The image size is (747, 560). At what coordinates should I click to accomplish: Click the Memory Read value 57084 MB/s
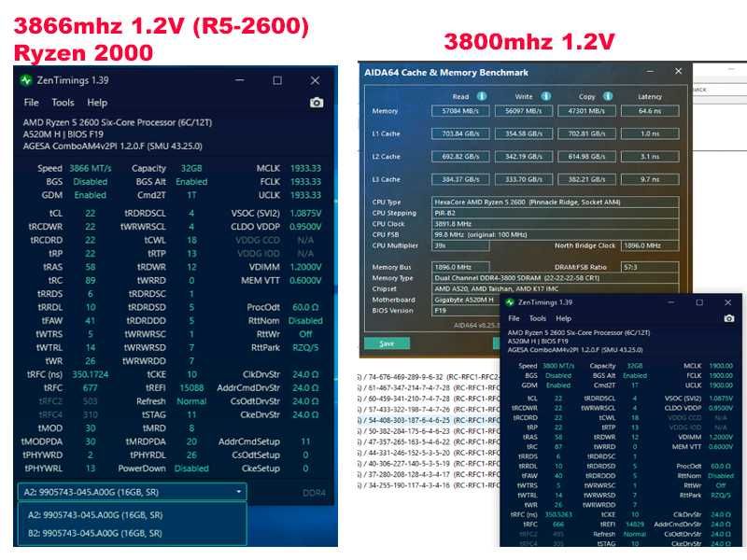tap(460, 111)
